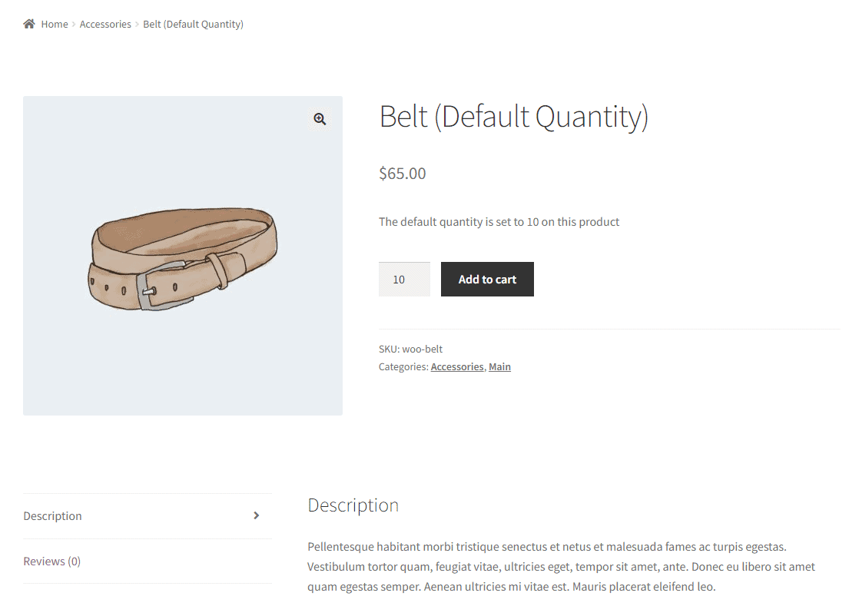Click the Belt (Default Quantity) product title
The height and width of the screenshot is (616, 859).
pos(514,117)
